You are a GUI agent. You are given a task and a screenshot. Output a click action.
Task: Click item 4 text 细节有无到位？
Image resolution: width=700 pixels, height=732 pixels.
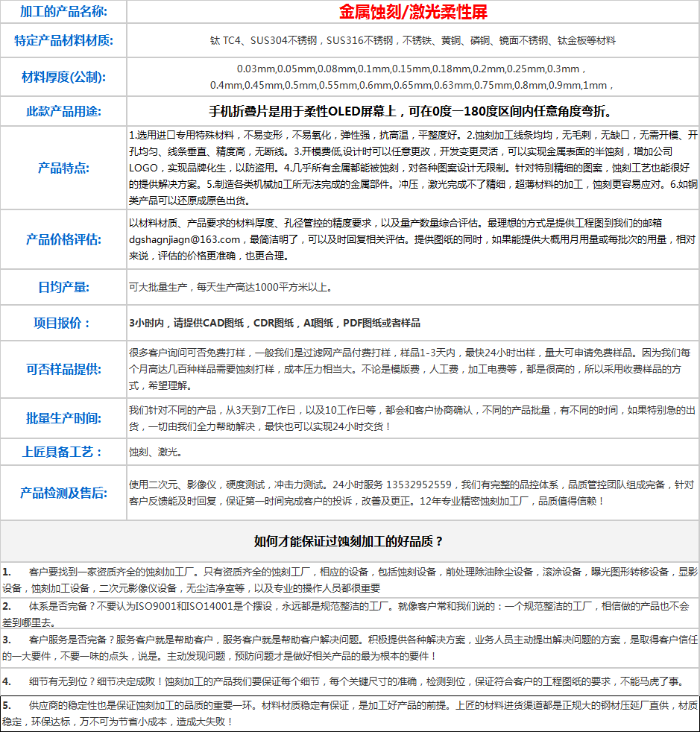tap(63, 681)
